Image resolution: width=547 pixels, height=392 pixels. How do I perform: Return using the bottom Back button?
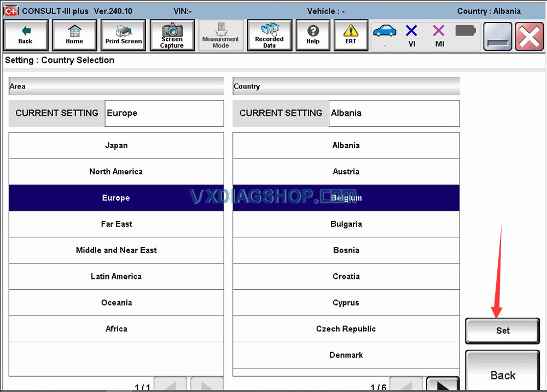502,375
